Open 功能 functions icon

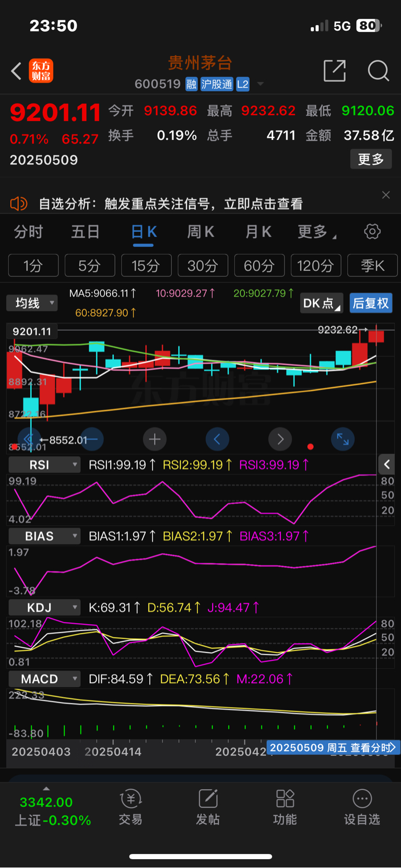point(285,807)
